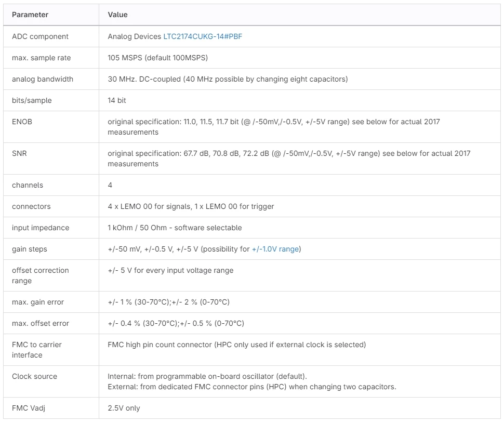Select the offset correction range label
504x422 pixels.
[x=40, y=275]
